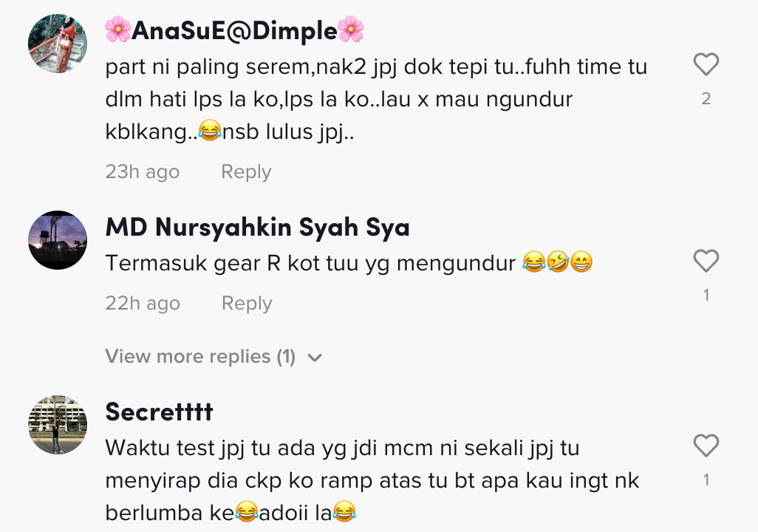Viewport: 758px width, 532px height.
Task: Go to Secretttt username profile
Action: (x=159, y=412)
